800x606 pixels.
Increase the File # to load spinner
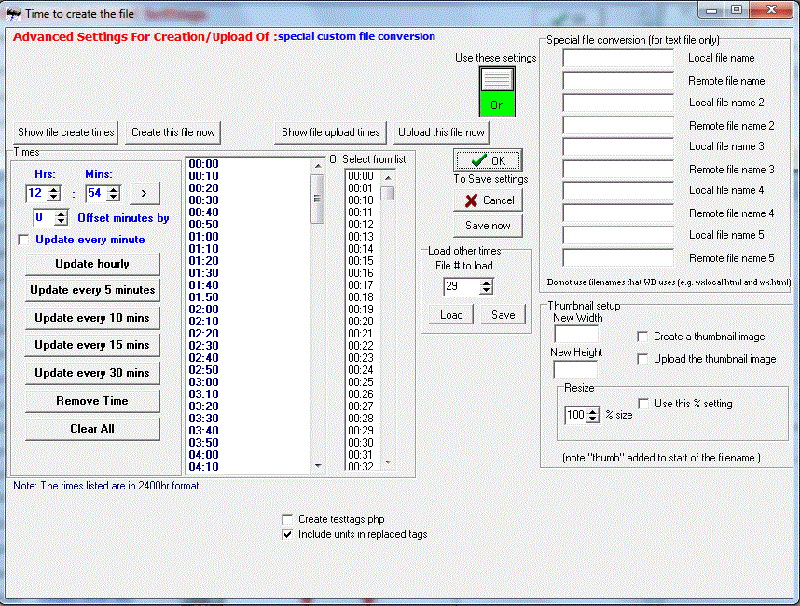point(487,283)
